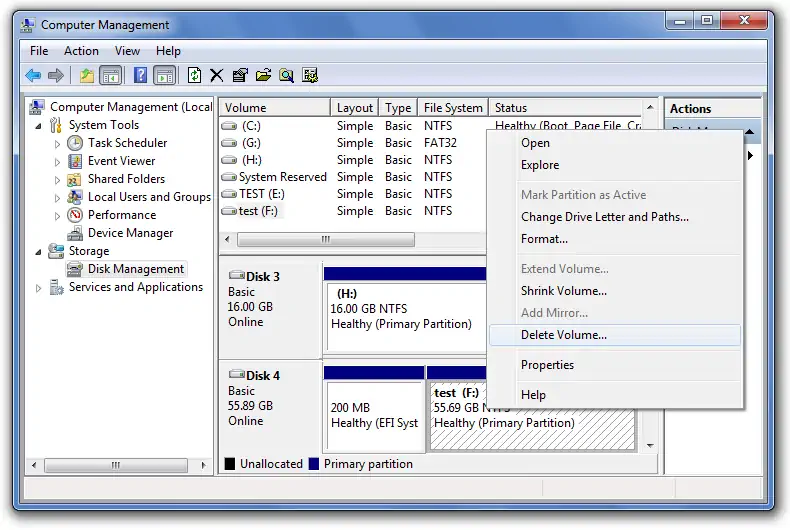Expand Services and Applications node
The image size is (790, 530).
(38, 288)
